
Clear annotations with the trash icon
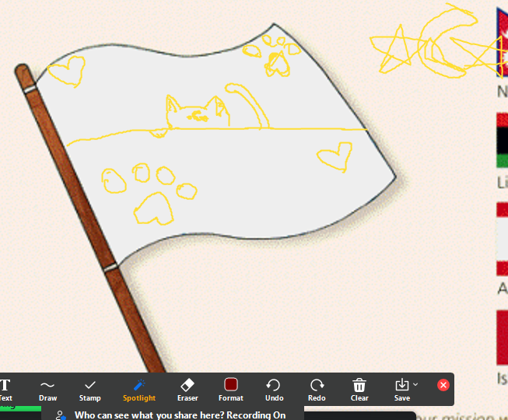pos(359,388)
